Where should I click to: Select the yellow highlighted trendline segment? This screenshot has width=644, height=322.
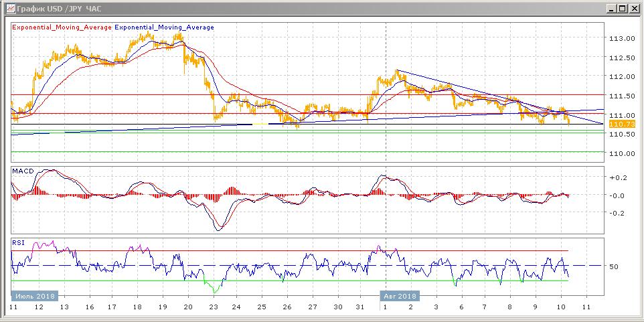coord(261,124)
